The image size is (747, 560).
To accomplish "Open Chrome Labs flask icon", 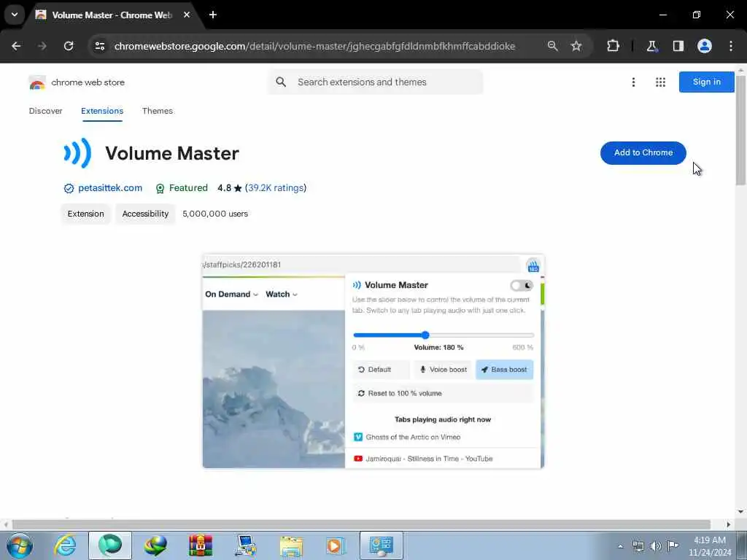I will pyautogui.click(x=651, y=46).
